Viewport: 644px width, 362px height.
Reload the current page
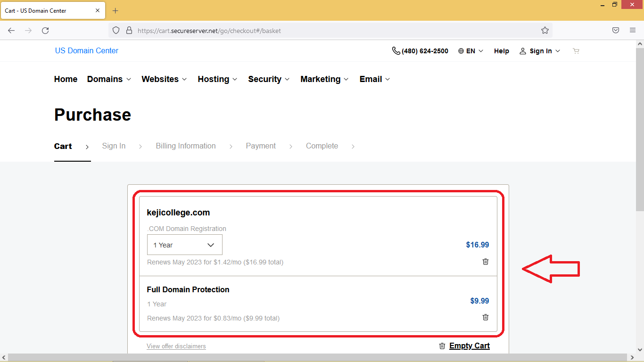tap(45, 31)
